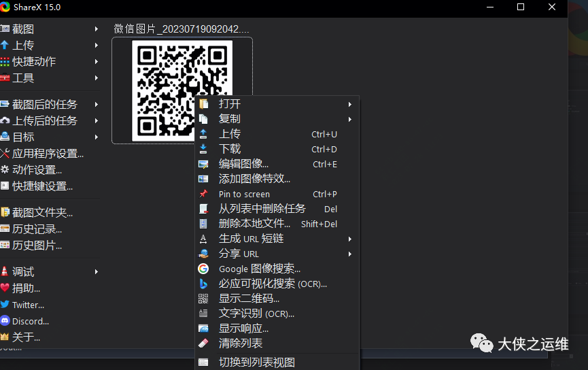The image size is (588, 370).
Task: Expand the 打开 context submenu arrow
Action: pyautogui.click(x=350, y=104)
